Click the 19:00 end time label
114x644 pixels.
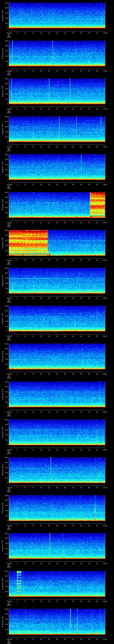tap(105, 184)
